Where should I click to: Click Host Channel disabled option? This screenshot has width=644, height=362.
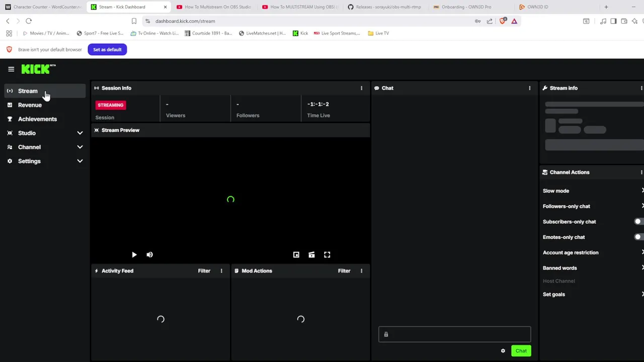tap(558, 281)
